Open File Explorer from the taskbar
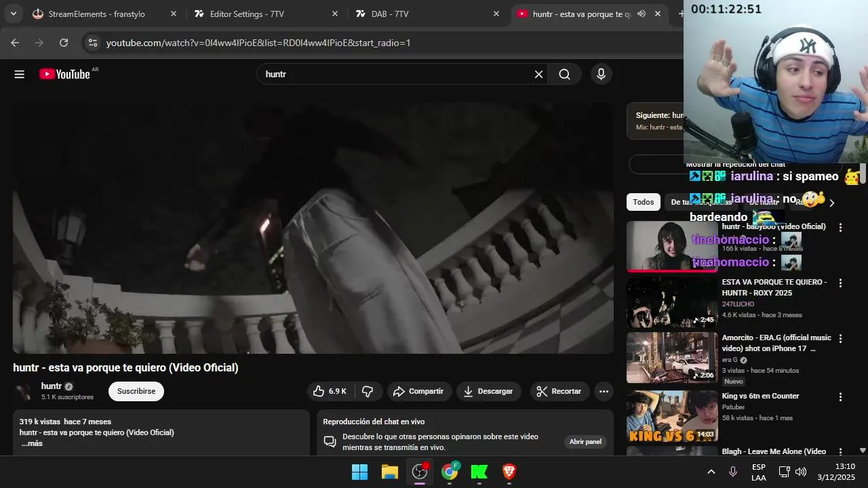Viewport: 868px width, 488px height. click(x=389, y=472)
